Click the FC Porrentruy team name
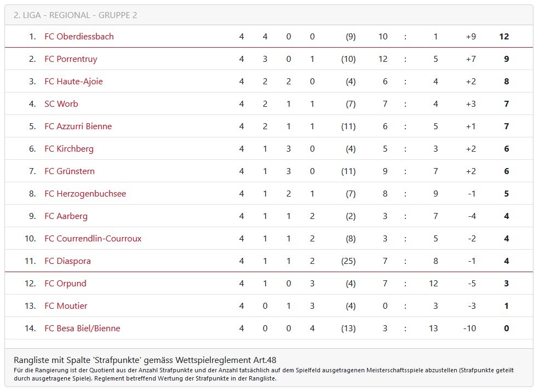The width and height of the screenshot is (534, 392). [71, 59]
